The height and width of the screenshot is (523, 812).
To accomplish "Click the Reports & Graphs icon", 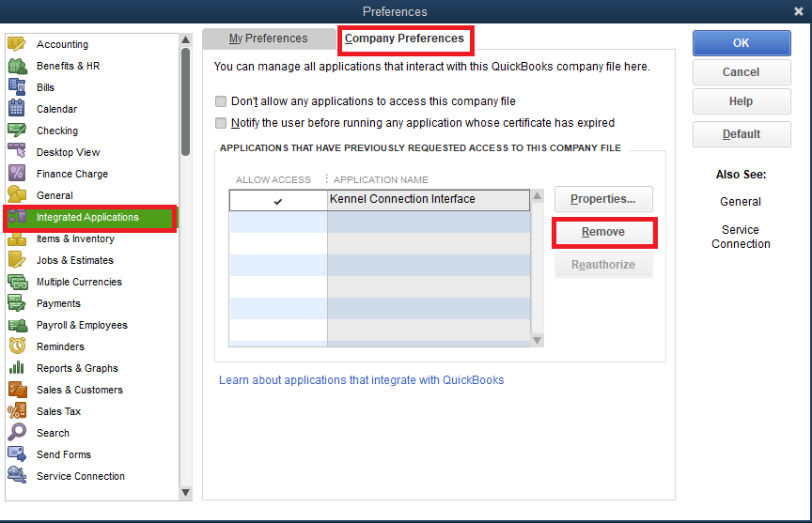I will [17, 368].
